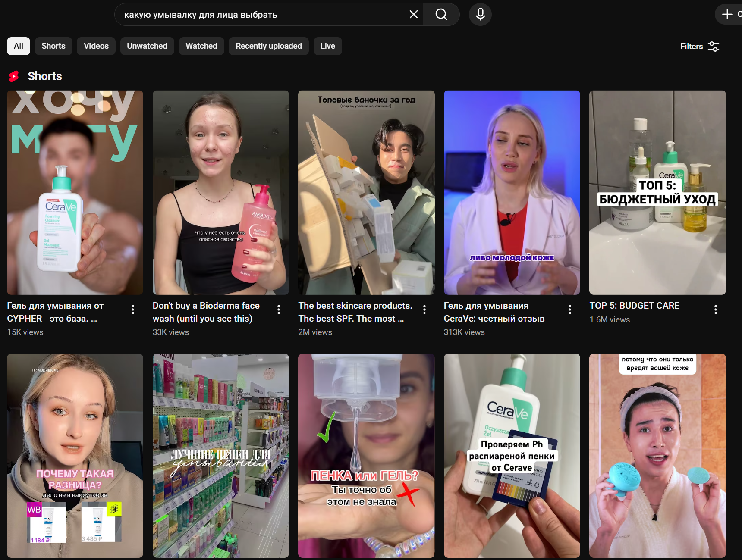Open more options for CYPHER gel short

133,310
